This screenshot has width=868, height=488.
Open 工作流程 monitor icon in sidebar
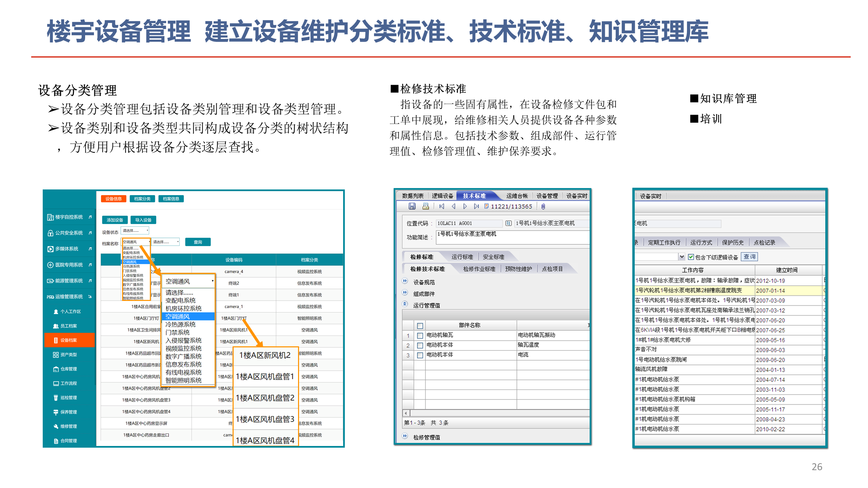[x=56, y=384]
